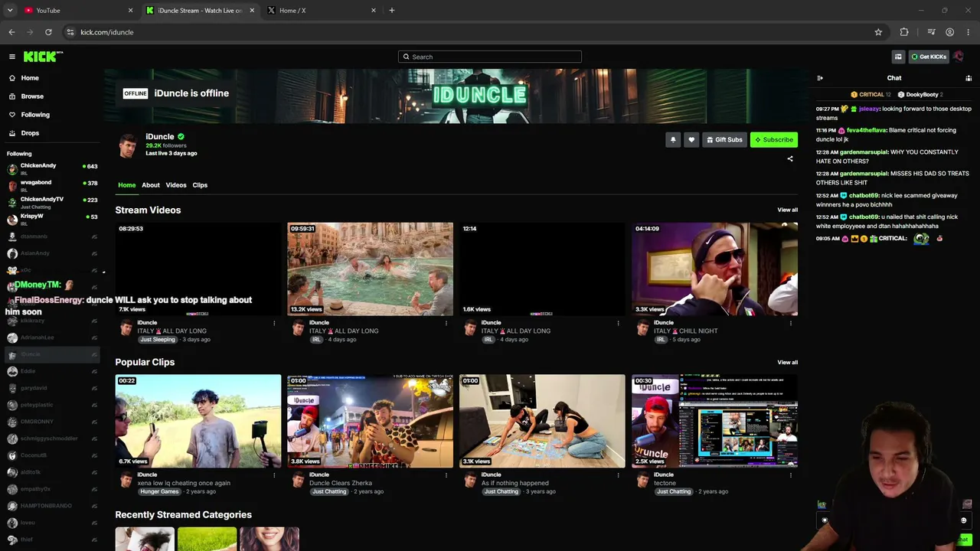Click the Gift Subs button
Screen dimensions: 980x551
[724, 139]
